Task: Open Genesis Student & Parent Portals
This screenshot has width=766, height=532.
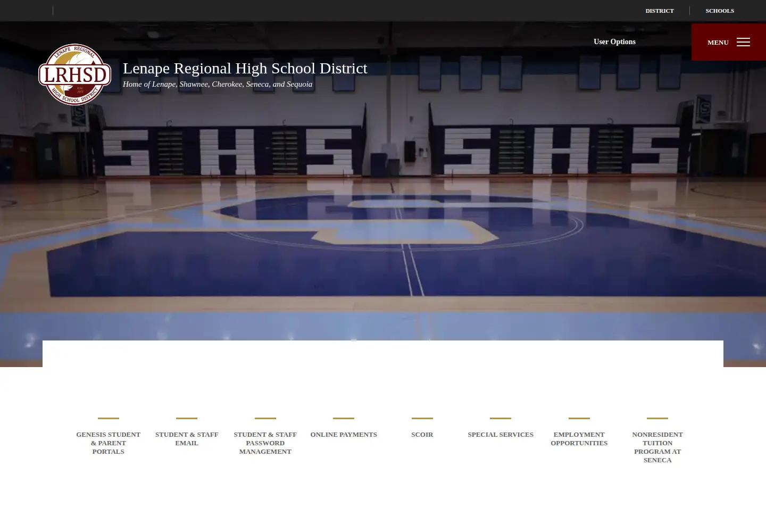Action: pyautogui.click(x=108, y=443)
